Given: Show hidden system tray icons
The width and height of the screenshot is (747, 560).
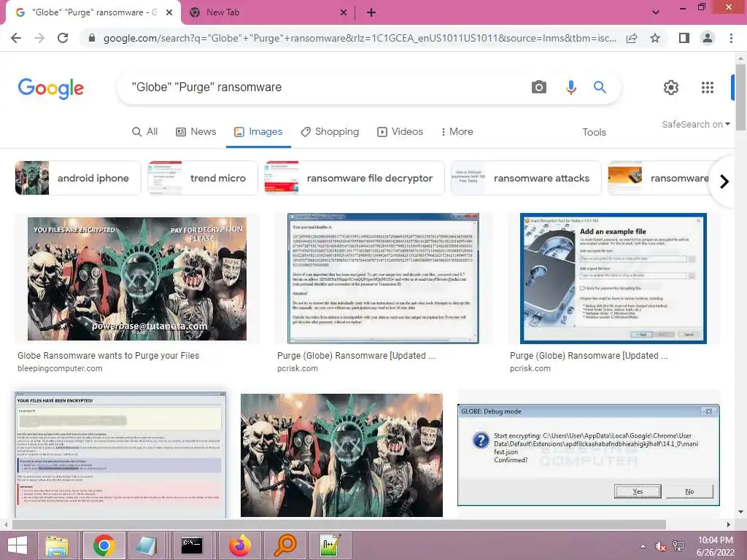Looking at the screenshot, I should pos(643,546).
